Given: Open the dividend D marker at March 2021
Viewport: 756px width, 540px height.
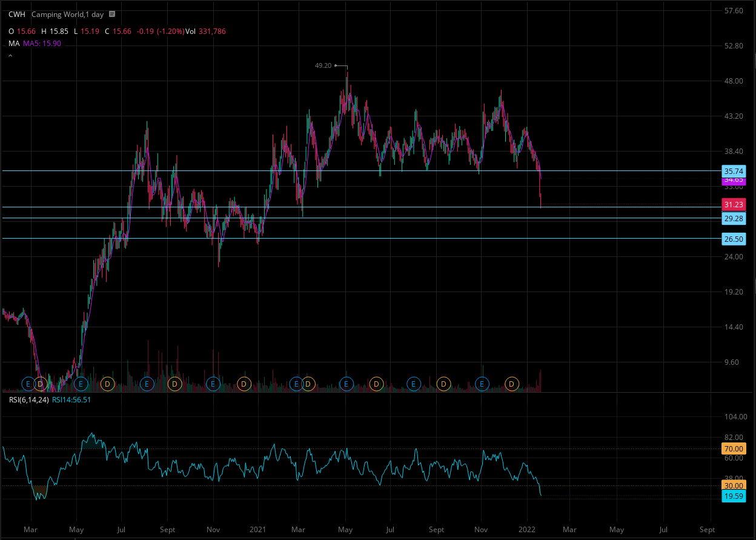Looking at the screenshot, I should point(307,384).
